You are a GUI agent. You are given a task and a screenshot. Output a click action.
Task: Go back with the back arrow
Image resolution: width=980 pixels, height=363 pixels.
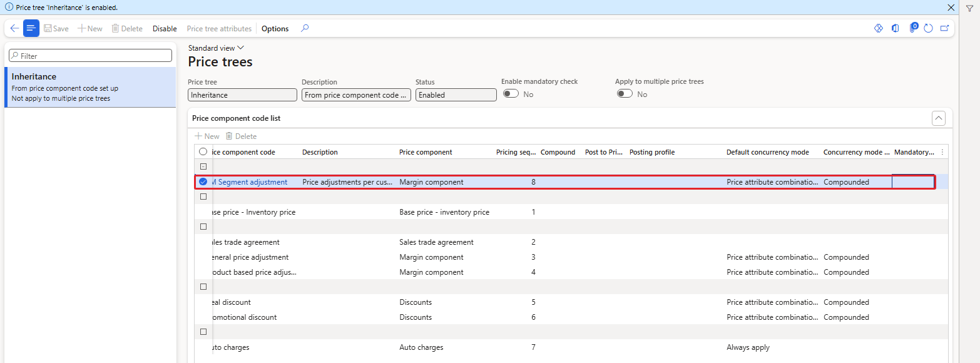coord(14,28)
